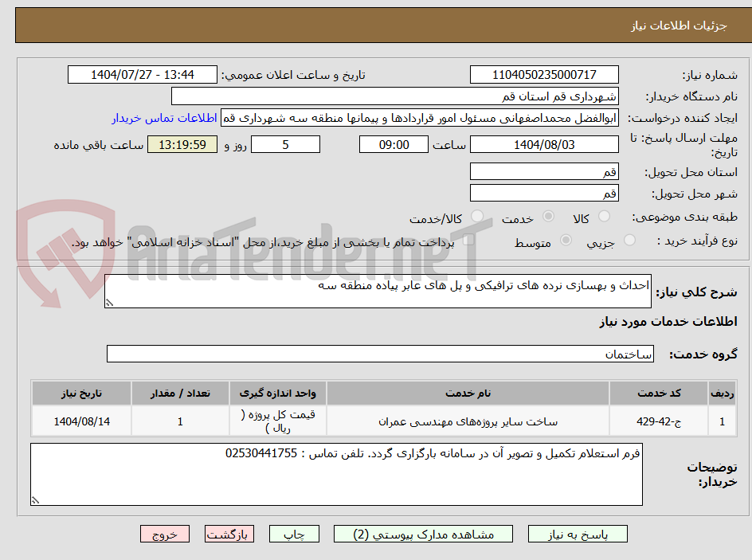Click the ساعت باقی مانده label

pos(98,145)
